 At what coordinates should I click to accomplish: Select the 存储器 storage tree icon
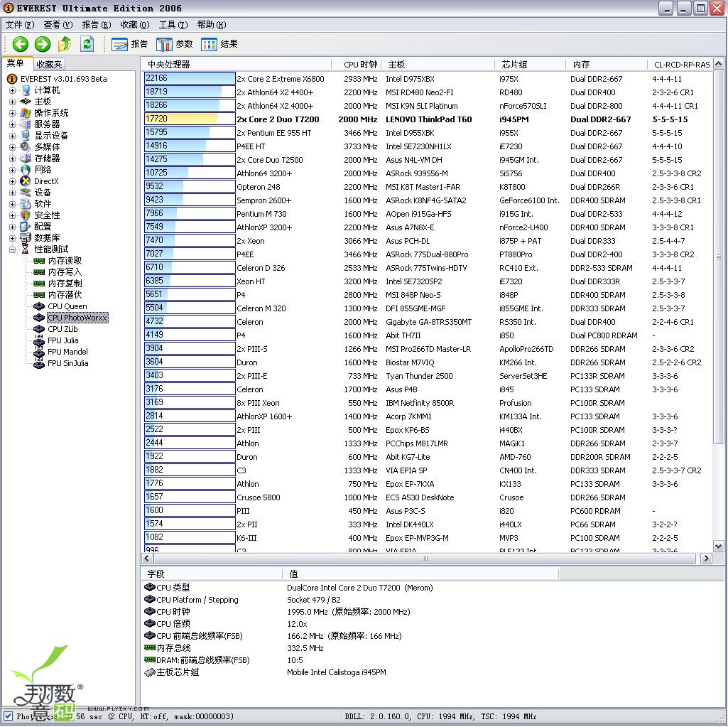click(26, 158)
